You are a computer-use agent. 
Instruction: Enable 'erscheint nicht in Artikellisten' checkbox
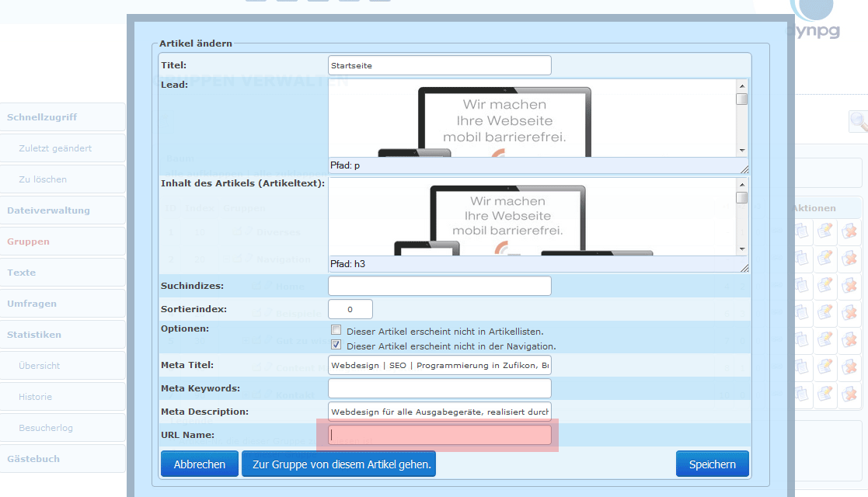tap(336, 330)
